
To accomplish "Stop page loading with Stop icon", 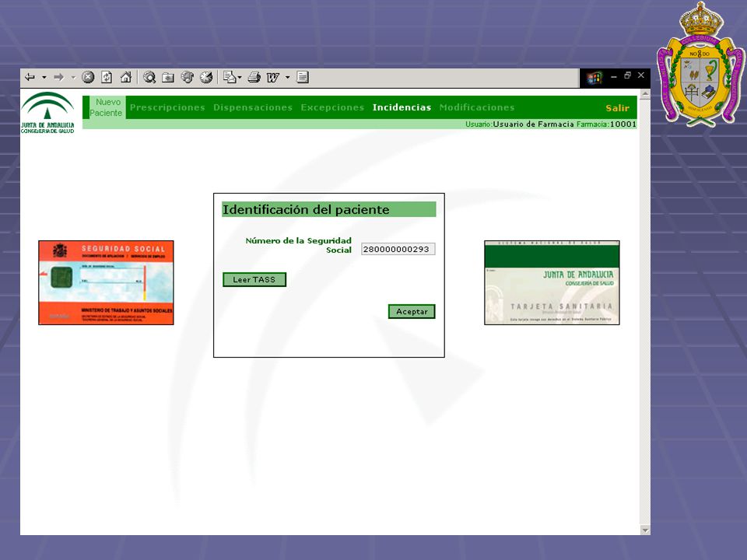I will tap(88, 77).
